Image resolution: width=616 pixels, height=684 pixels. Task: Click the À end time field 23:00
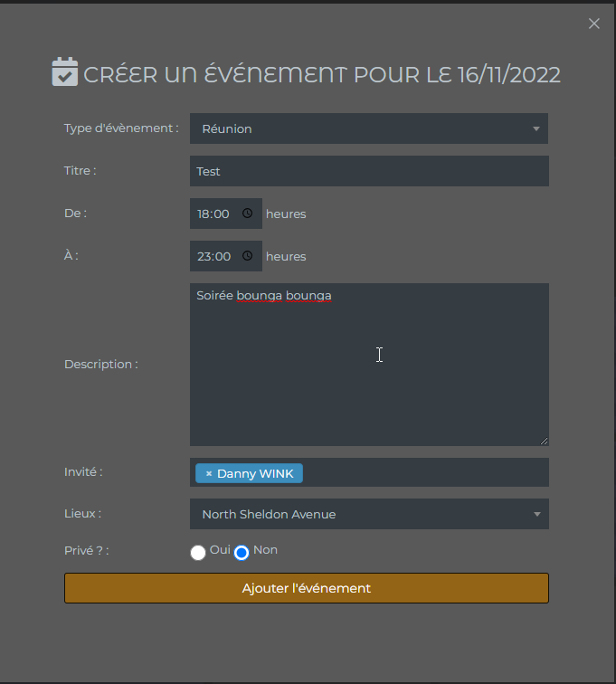[226, 256]
